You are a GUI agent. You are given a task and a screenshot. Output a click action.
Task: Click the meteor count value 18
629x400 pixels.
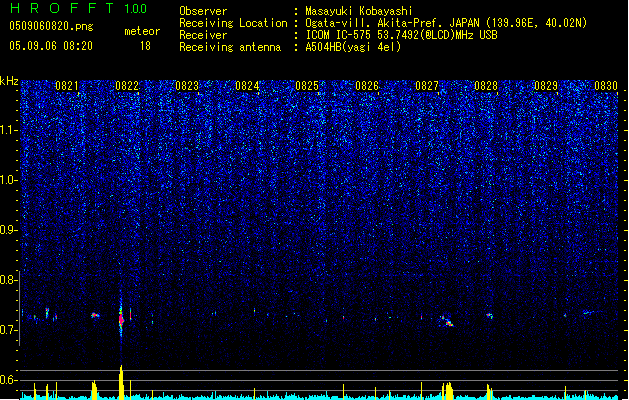point(145,46)
